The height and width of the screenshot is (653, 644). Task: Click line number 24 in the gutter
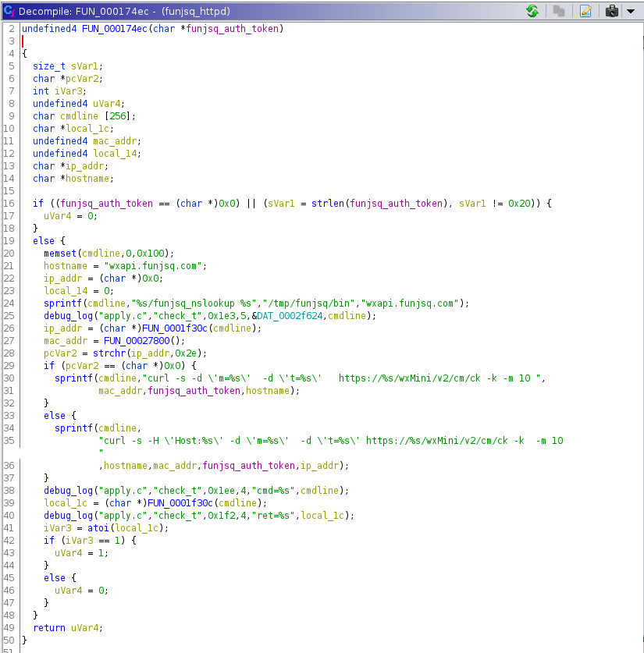[x=9, y=303]
